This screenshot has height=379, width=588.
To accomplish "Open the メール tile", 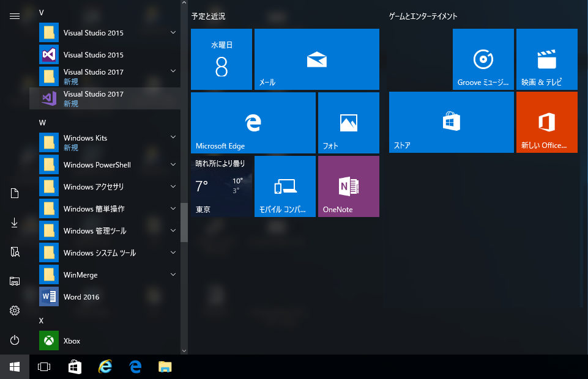I will 317,59.
